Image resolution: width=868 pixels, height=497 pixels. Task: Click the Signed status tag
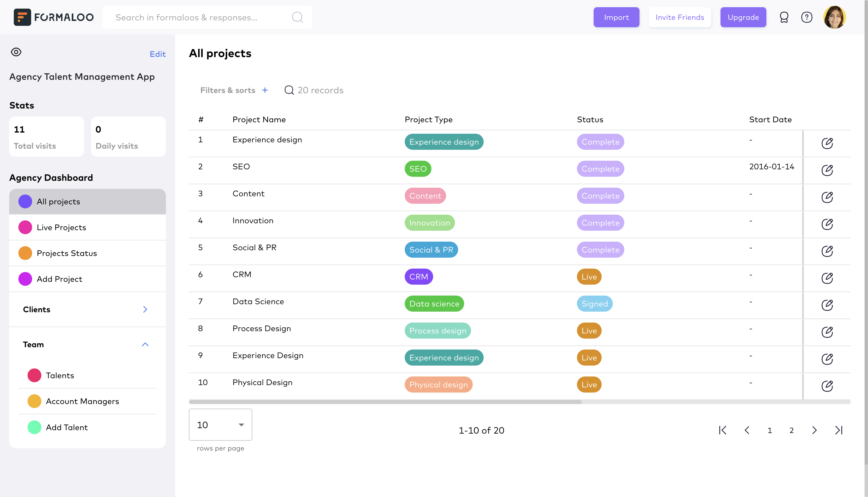pyautogui.click(x=595, y=304)
